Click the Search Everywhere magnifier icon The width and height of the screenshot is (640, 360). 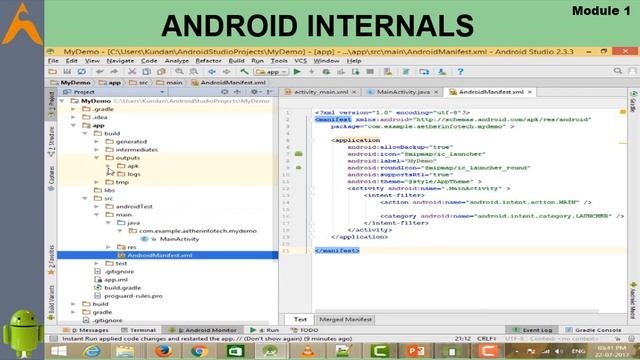click(618, 71)
